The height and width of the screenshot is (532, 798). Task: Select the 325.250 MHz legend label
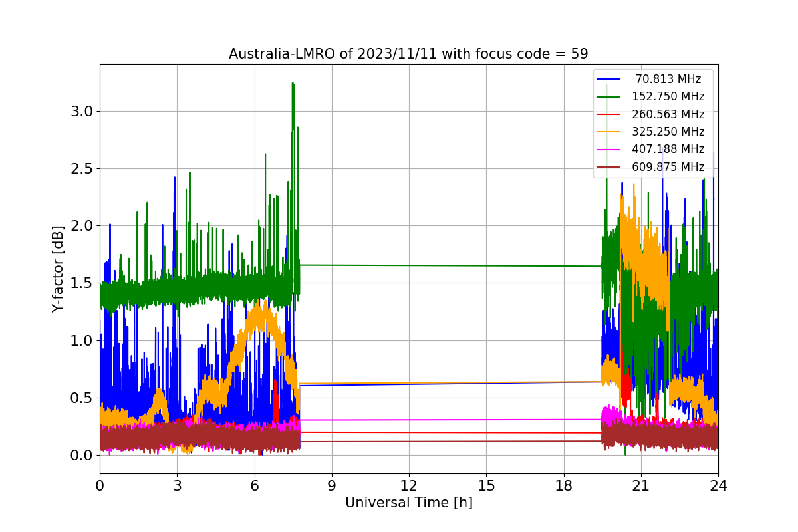pos(668,132)
